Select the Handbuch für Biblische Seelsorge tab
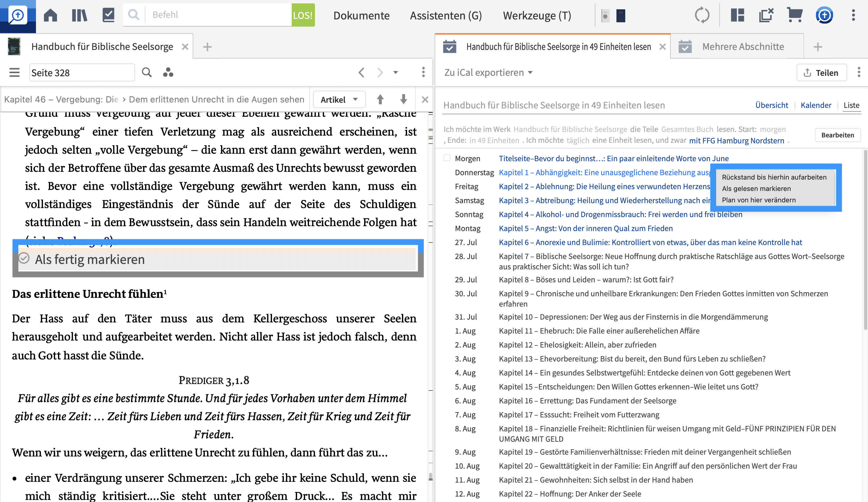 (x=102, y=47)
